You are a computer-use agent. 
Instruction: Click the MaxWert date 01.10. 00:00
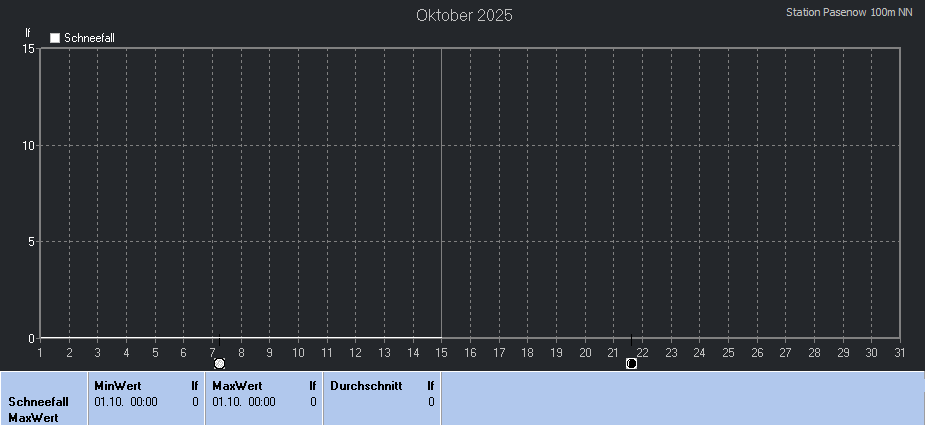243,402
